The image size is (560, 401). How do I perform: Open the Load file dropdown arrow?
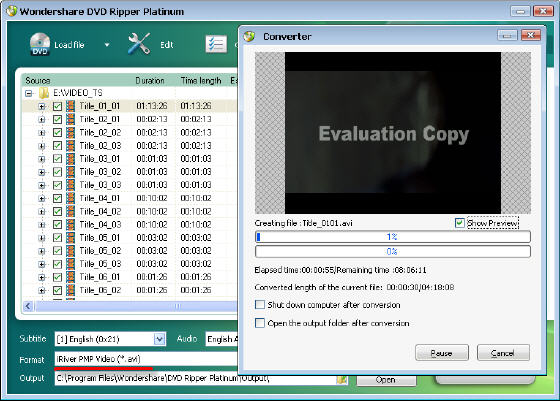(x=107, y=45)
